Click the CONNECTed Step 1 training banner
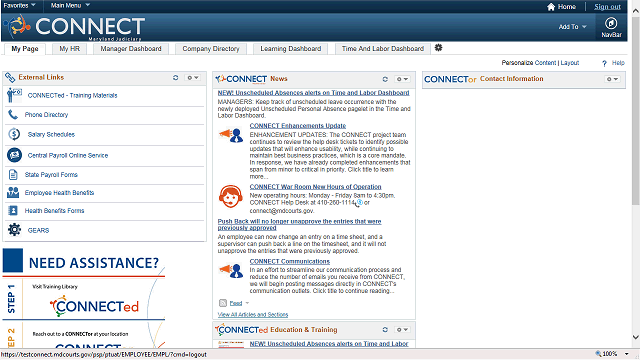The height and width of the screenshot is (360, 640). tap(84, 300)
